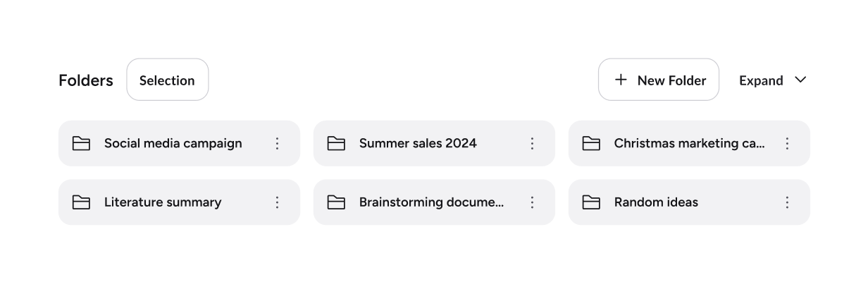Open the Summer sales 2024 folder

point(418,143)
